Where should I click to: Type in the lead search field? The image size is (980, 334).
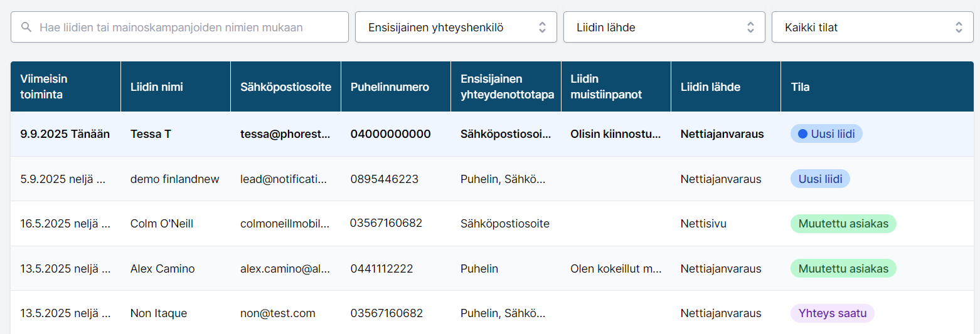pos(188,28)
